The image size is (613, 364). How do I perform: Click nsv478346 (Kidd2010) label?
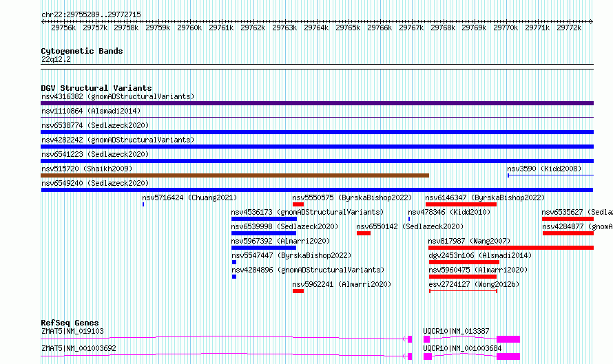point(449,212)
